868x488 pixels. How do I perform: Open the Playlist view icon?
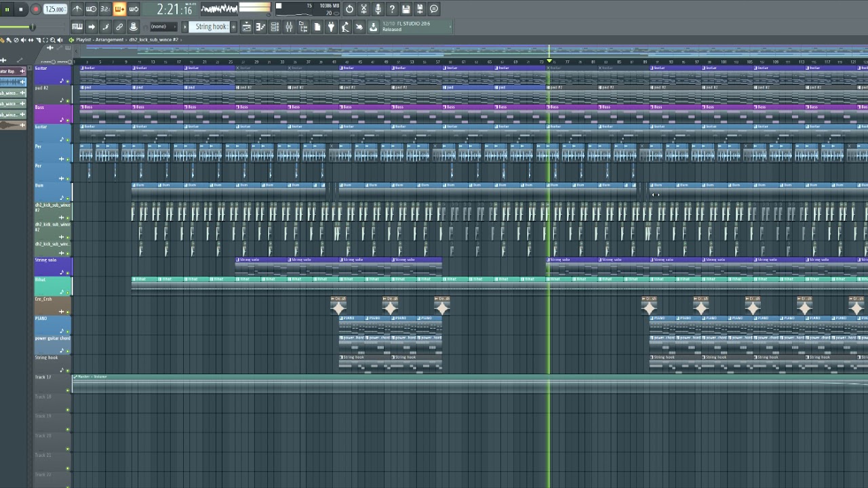click(x=246, y=26)
